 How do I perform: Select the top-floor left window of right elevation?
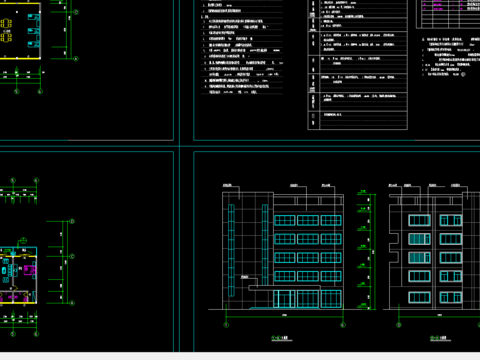[419, 220]
